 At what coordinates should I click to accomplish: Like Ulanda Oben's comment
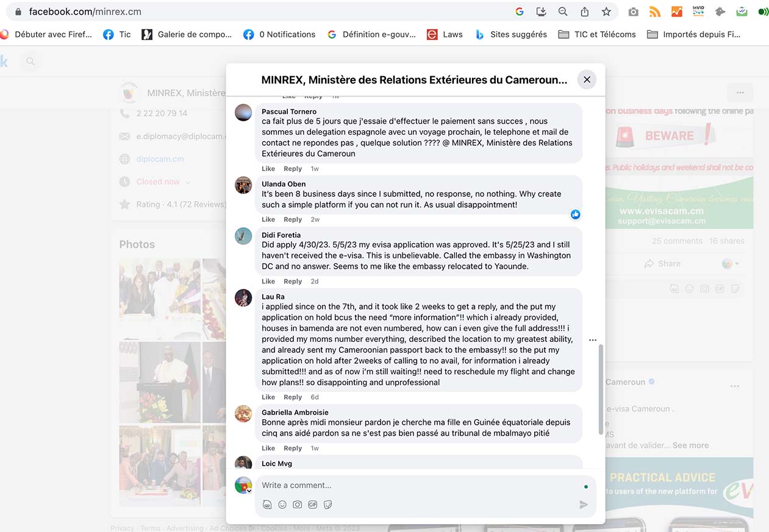coord(268,219)
